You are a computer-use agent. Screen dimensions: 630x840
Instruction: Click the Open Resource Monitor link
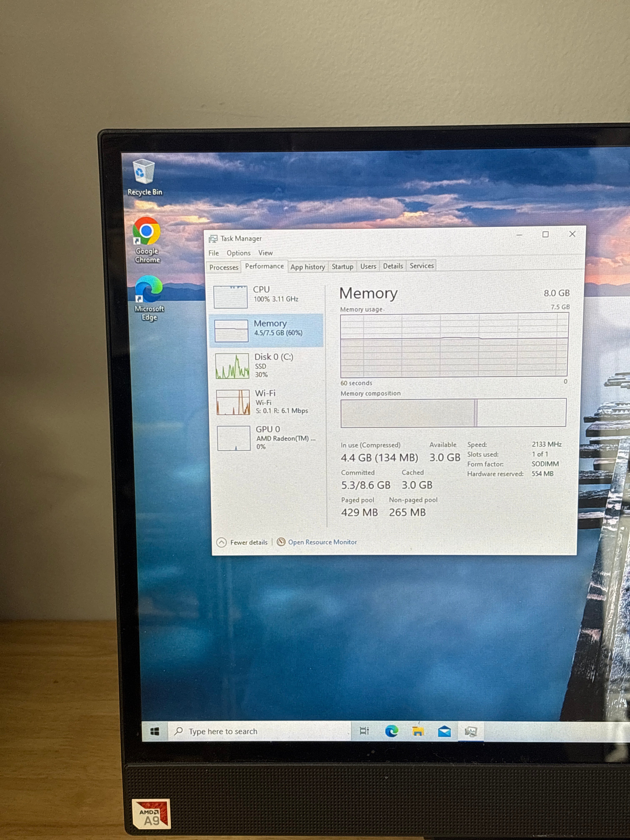click(322, 542)
